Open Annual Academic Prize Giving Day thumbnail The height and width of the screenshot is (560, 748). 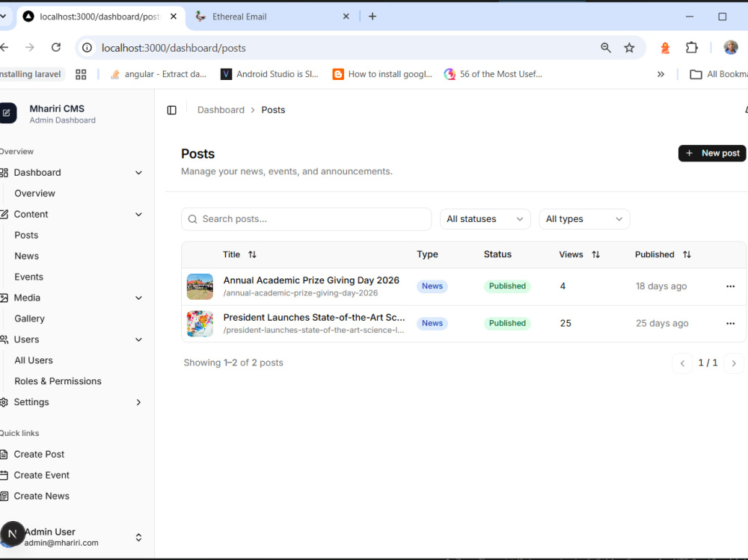click(200, 286)
